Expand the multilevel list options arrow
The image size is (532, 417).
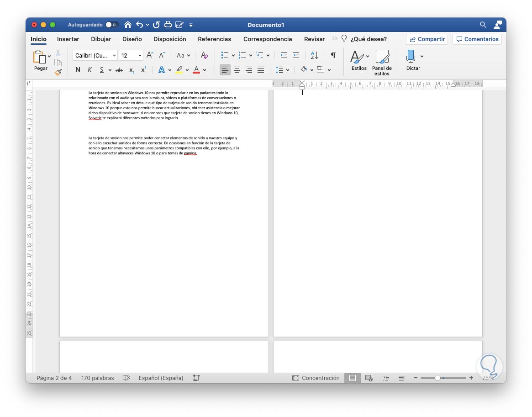(268, 55)
